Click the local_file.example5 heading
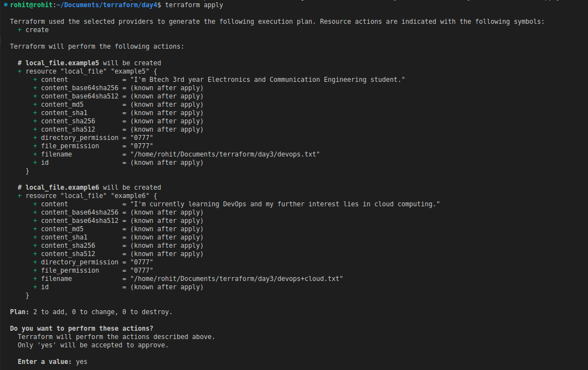This screenshot has height=370, width=588. (62, 63)
